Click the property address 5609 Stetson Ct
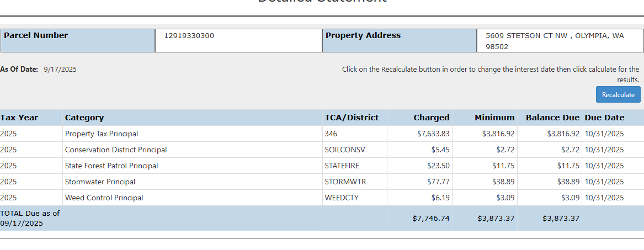Image resolution: width=644 pixels, height=250 pixels. point(554,41)
